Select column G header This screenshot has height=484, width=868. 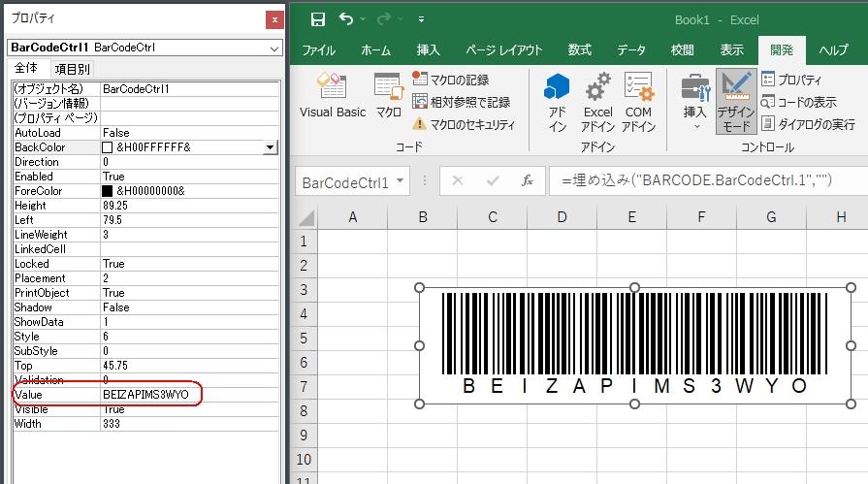tap(771, 217)
